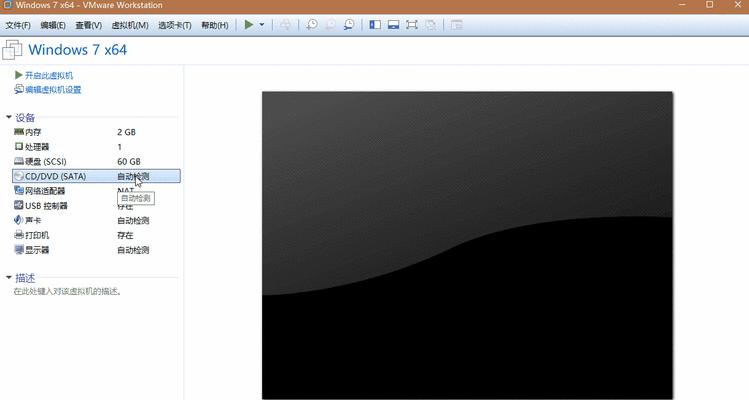The width and height of the screenshot is (749, 400).
Task: Open the 文件(F) menu
Action: (18, 25)
